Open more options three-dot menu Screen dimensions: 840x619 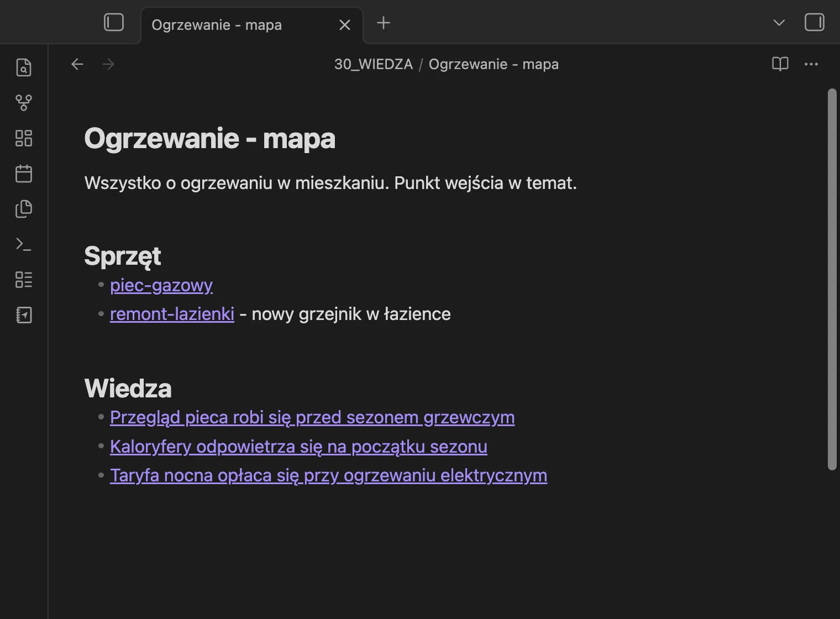(x=811, y=64)
